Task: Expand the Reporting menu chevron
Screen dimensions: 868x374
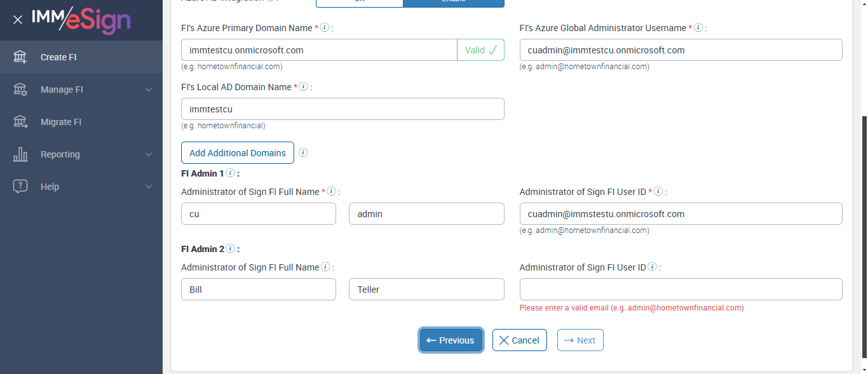Action: pos(149,154)
